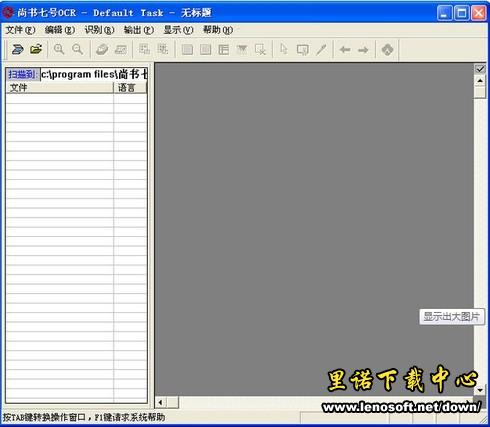This screenshot has width=490, height=427.
Task: Click the zoom in magnifier icon
Action: tap(59, 49)
